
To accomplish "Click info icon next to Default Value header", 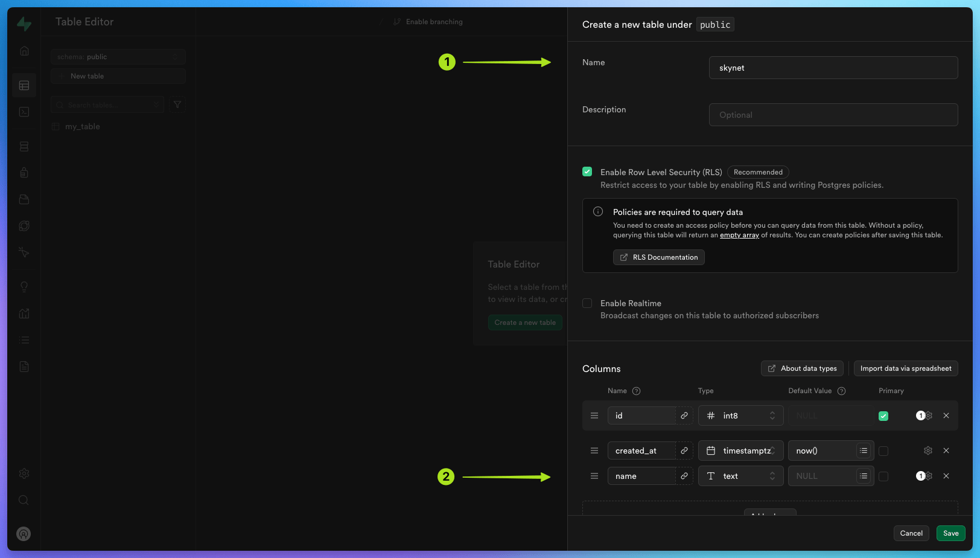I will click(x=841, y=391).
